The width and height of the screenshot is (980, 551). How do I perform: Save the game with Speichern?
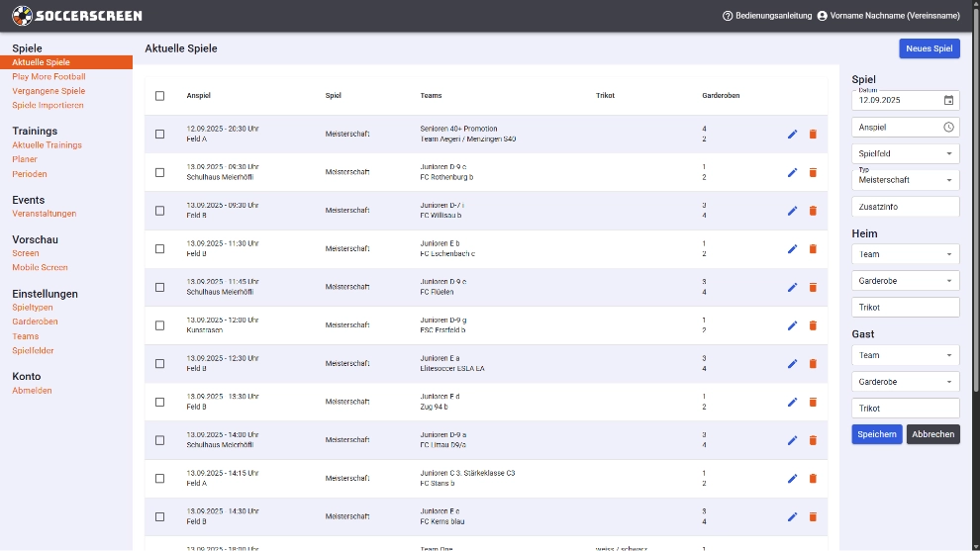pyautogui.click(x=877, y=434)
